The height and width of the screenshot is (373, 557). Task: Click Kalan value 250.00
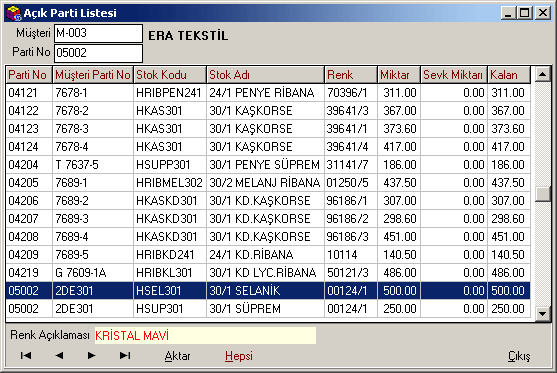(508, 309)
